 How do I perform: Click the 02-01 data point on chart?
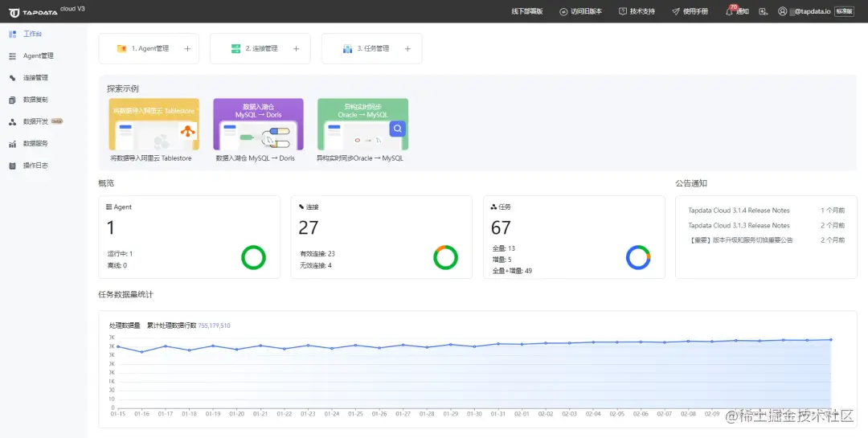(x=522, y=344)
